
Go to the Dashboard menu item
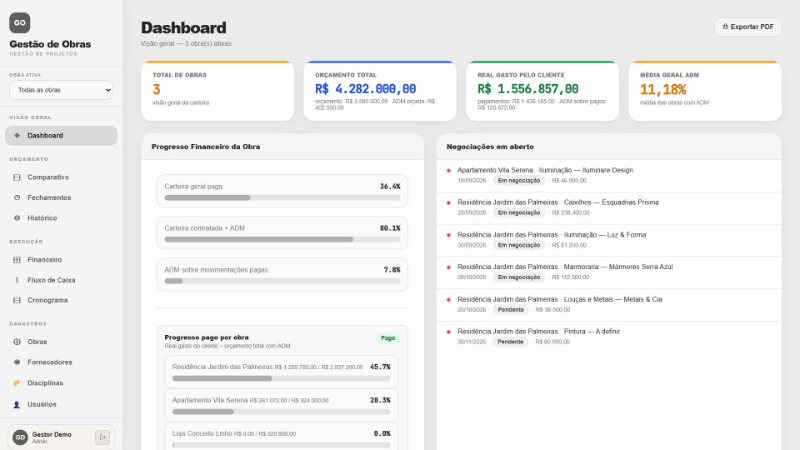61,136
